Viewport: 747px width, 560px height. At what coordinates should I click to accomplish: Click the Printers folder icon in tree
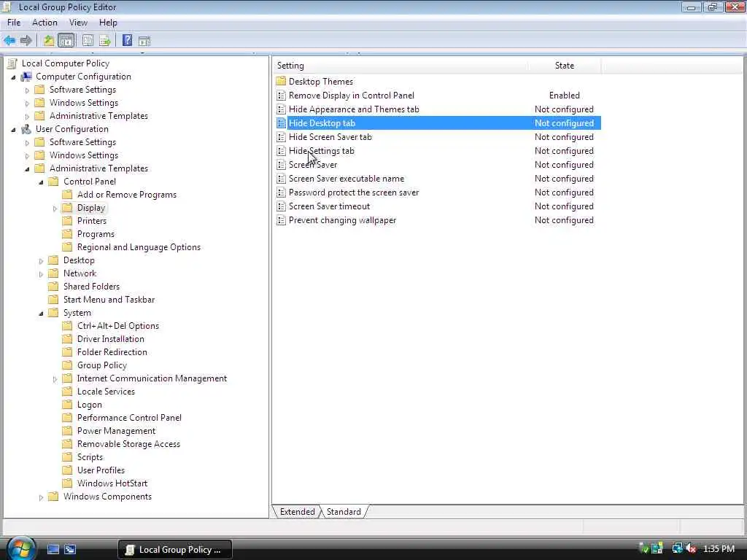68,220
